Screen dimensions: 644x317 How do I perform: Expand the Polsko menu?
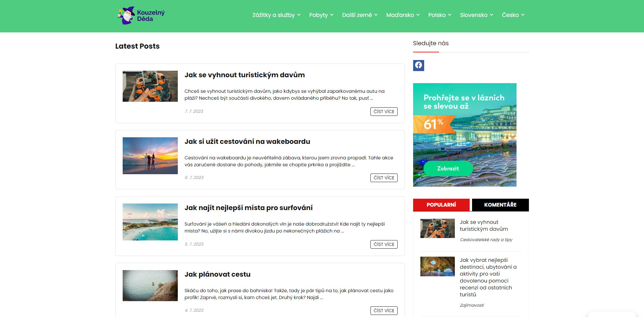(x=440, y=15)
